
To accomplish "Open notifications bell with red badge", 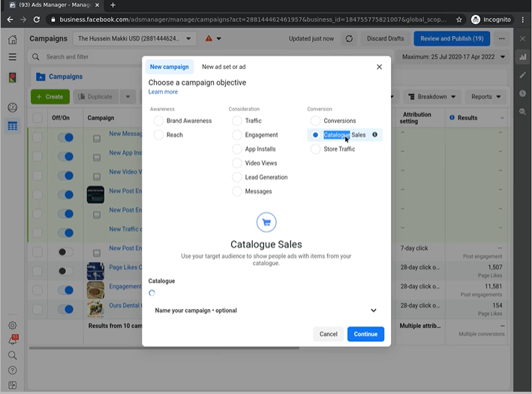I will coord(13,340).
